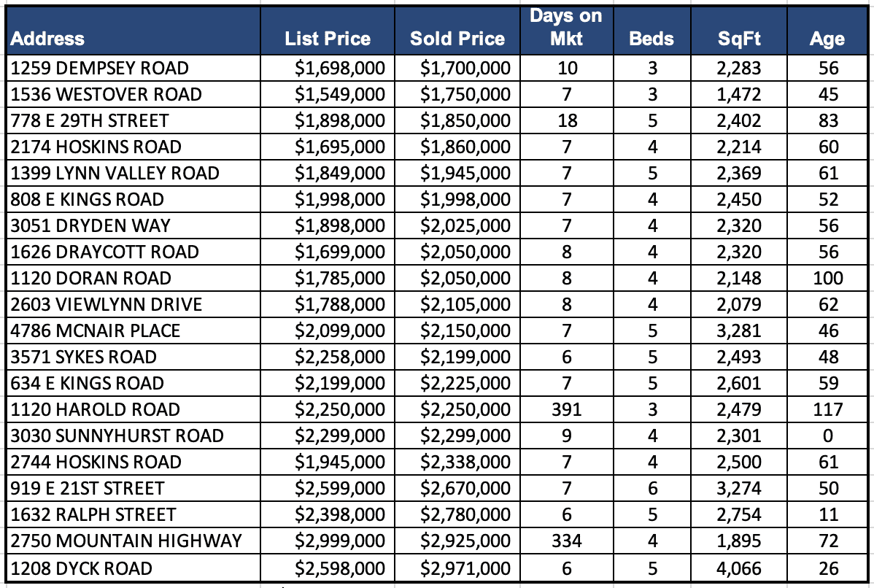Click the 391 days on market cell
This screenshot has width=874, height=588.
point(566,409)
